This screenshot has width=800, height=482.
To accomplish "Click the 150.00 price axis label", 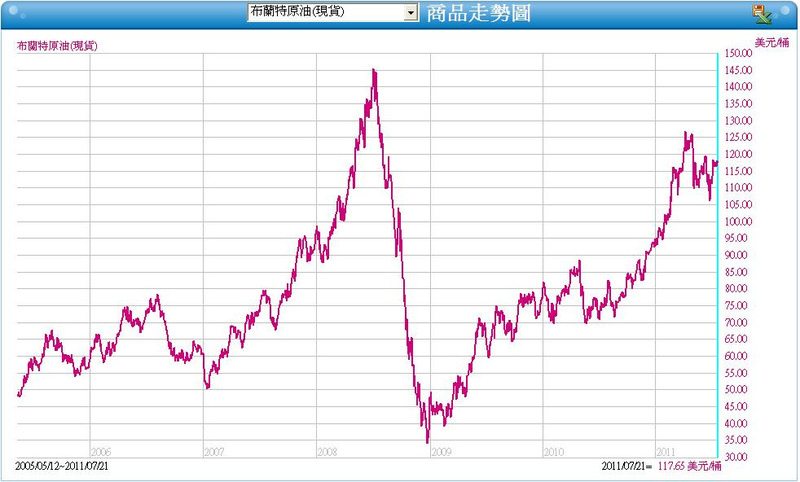I will click(x=739, y=54).
